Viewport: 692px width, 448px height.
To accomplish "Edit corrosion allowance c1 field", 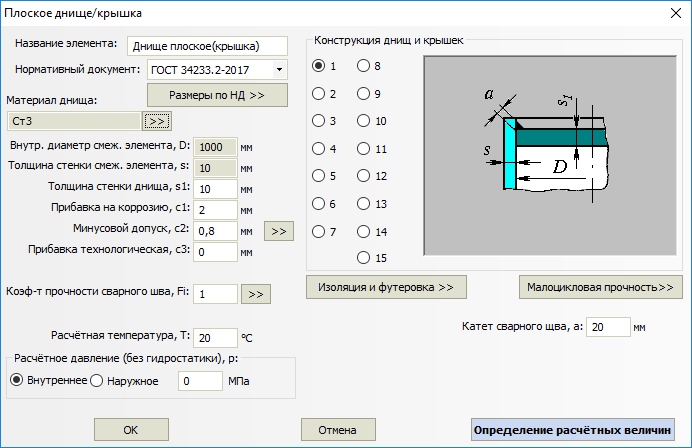I will (x=215, y=210).
